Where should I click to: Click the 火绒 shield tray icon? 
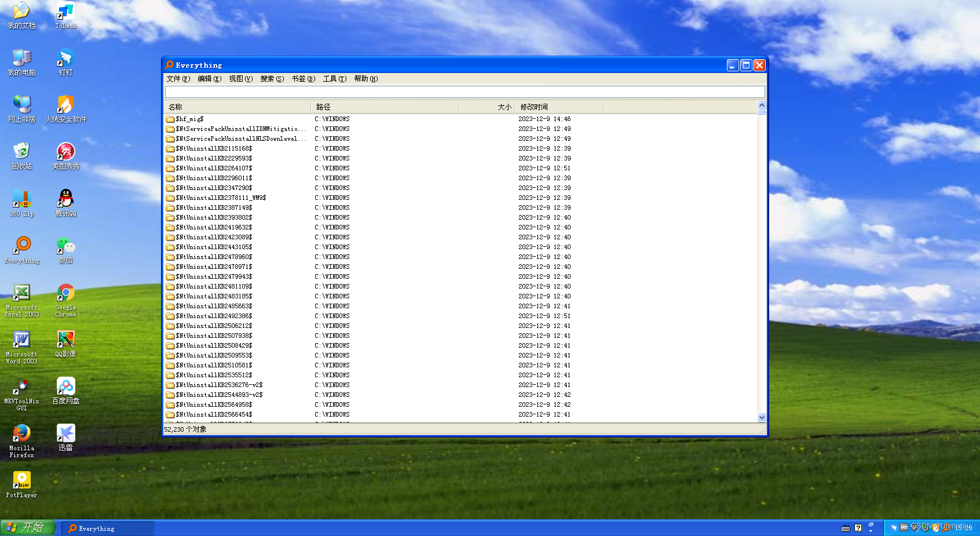[x=936, y=527]
